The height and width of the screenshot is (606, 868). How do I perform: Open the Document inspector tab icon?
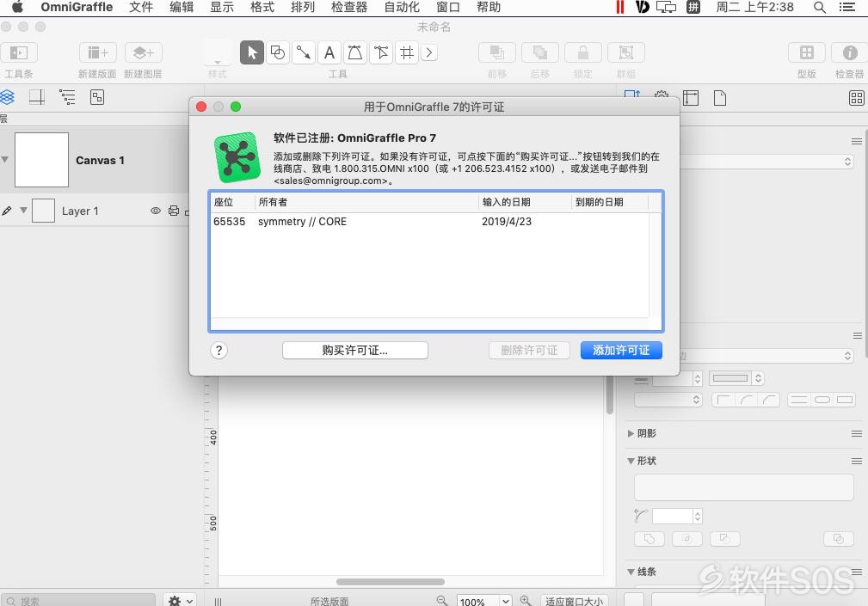720,98
